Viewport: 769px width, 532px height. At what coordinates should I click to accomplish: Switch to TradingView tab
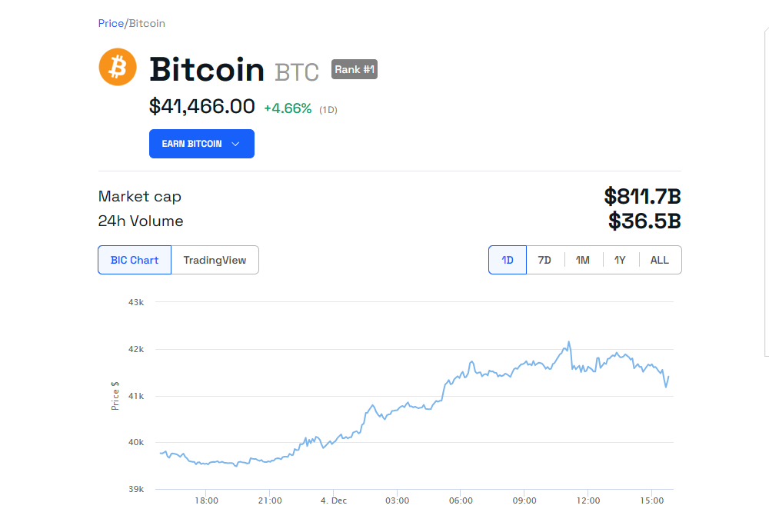click(215, 260)
